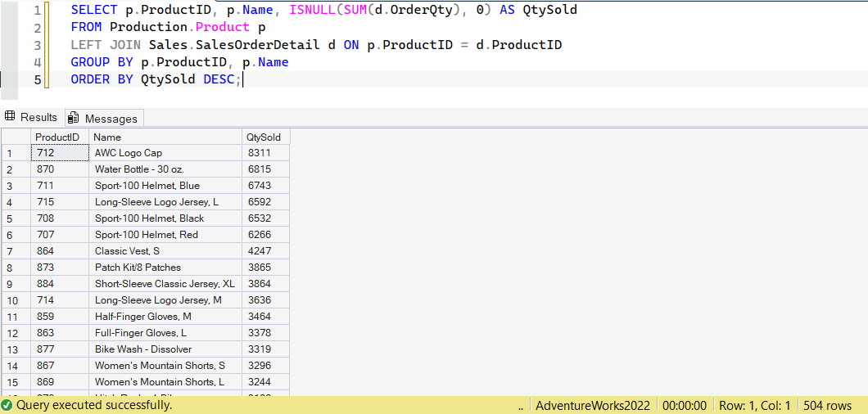Select Short-Sleeve Classic Jersey, XL cell

pos(166,284)
